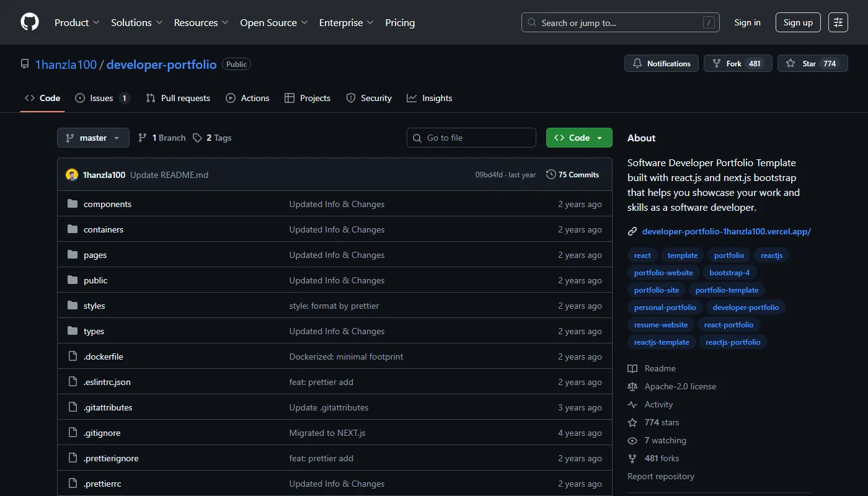Open the types folder
This screenshot has height=496, width=868.
click(94, 331)
